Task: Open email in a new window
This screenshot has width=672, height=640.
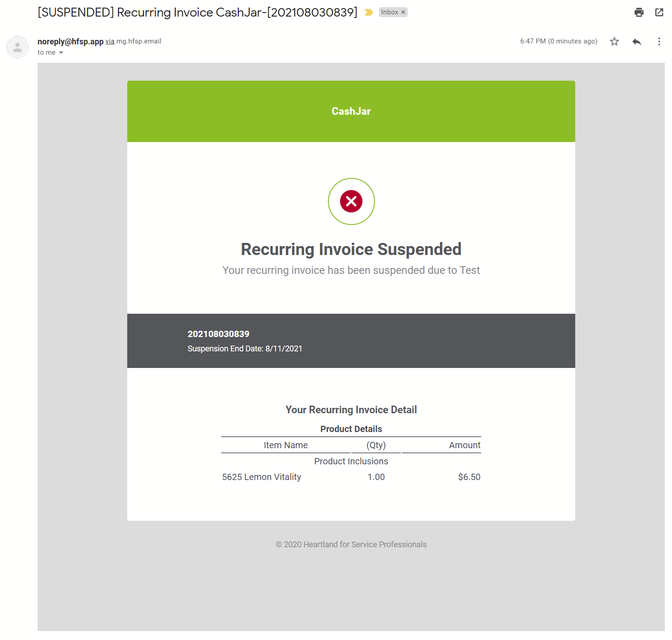Action: 659,12
